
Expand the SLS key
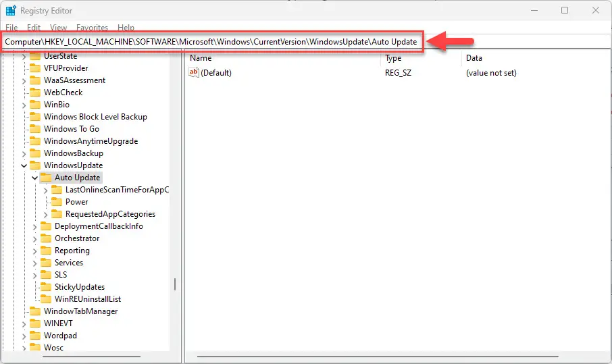coord(34,276)
